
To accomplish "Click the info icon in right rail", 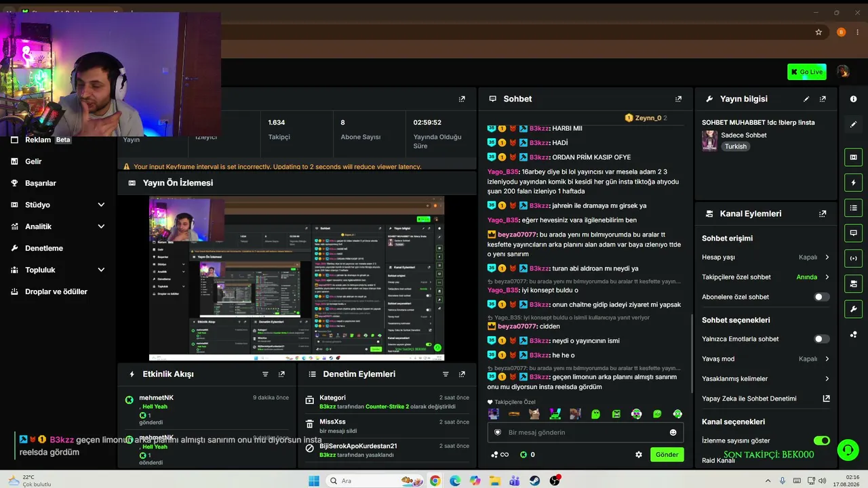I will point(853,99).
